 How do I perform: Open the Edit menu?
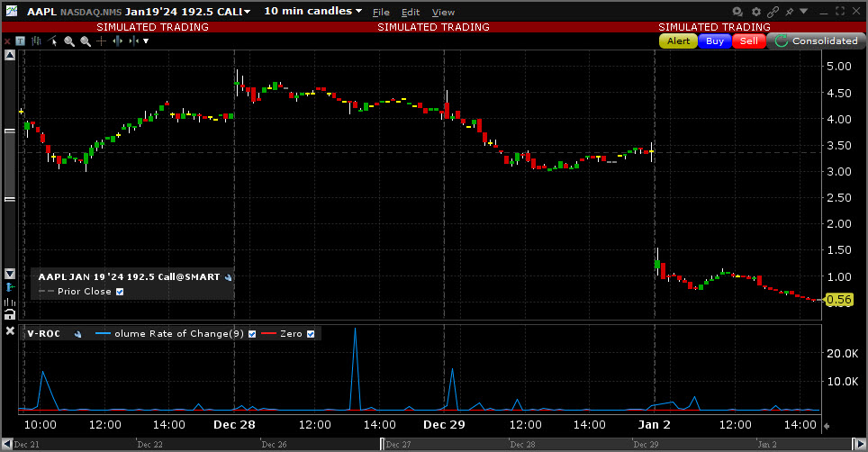point(411,12)
